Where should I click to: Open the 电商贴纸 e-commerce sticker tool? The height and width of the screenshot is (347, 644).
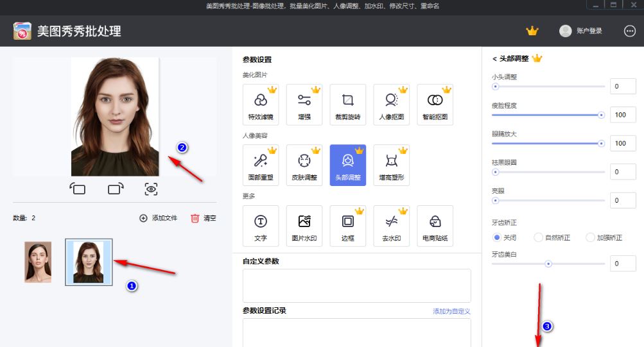pyautogui.click(x=435, y=226)
